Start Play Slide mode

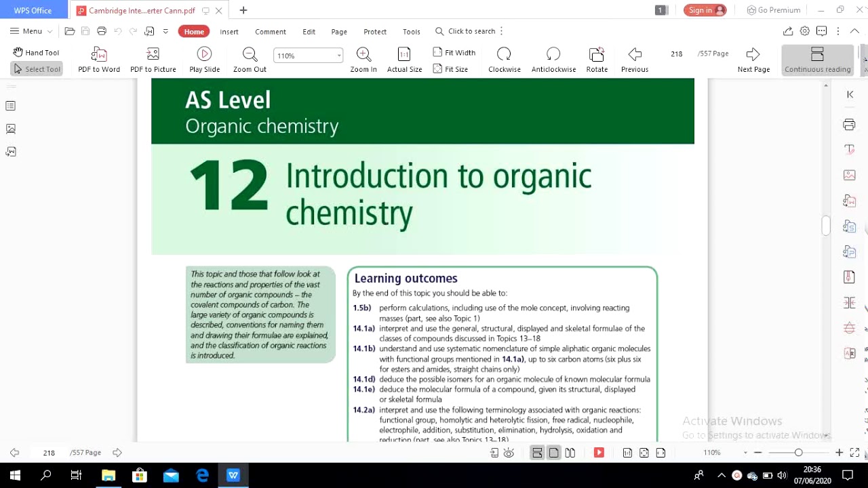coord(204,54)
